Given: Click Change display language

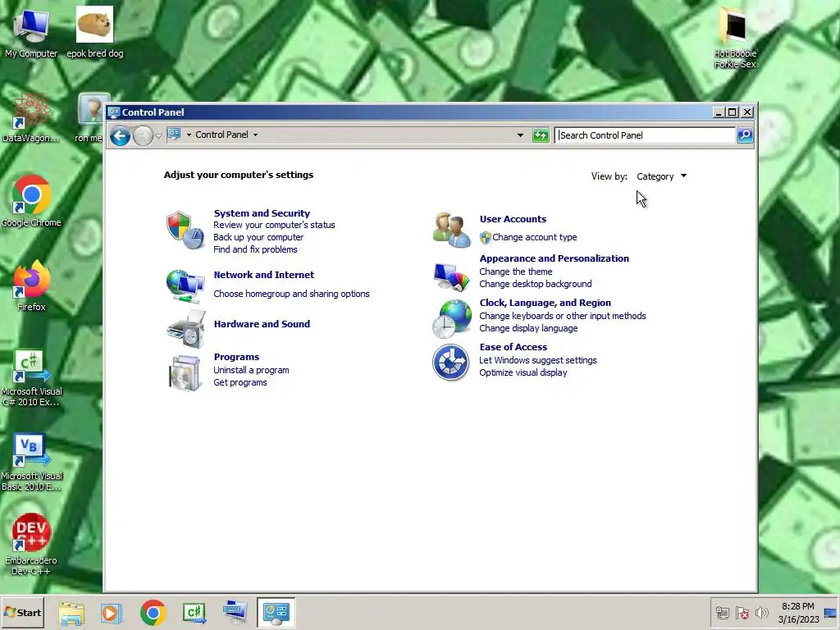Looking at the screenshot, I should pyautogui.click(x=528, y=328).
